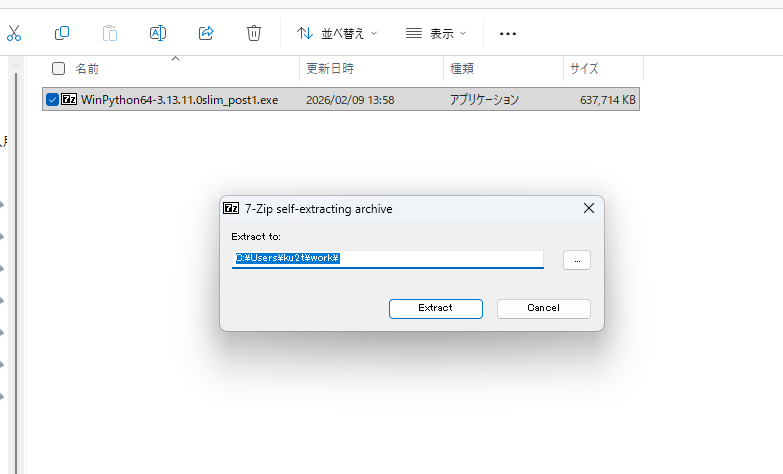Sort by the 名前 column header
Image resolution: width=783 pixels, height=474 pixels.
(x=87, y=68)
